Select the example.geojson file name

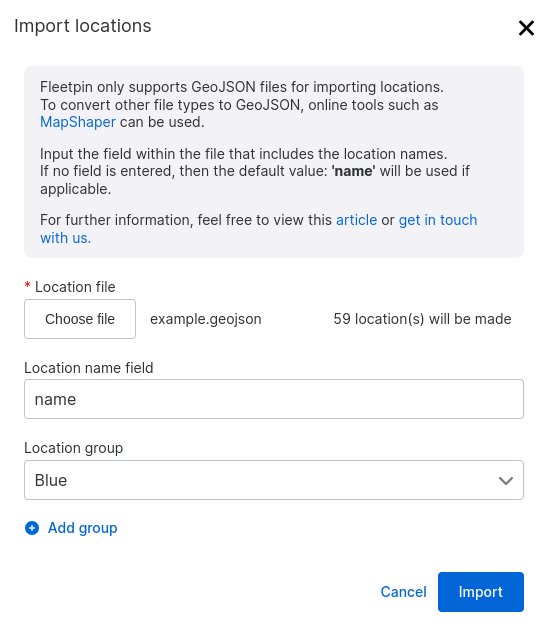pyautogui.click(x=205, y=319)
